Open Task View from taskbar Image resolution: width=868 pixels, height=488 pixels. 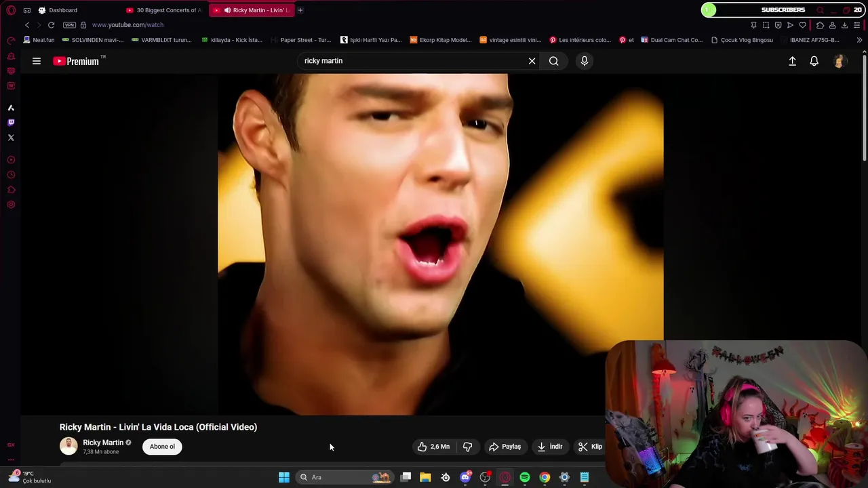click(406, 477)
